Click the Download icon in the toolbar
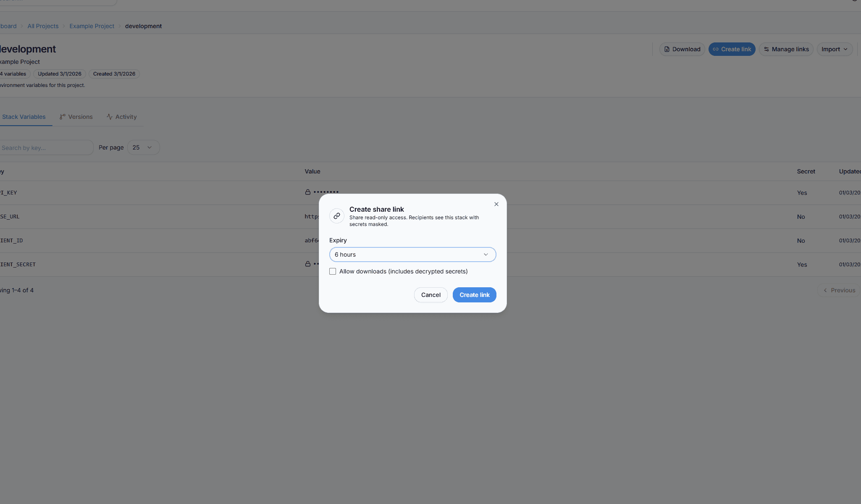The width and height of the screenshot is (861, 504). click(x=667, y=49)
